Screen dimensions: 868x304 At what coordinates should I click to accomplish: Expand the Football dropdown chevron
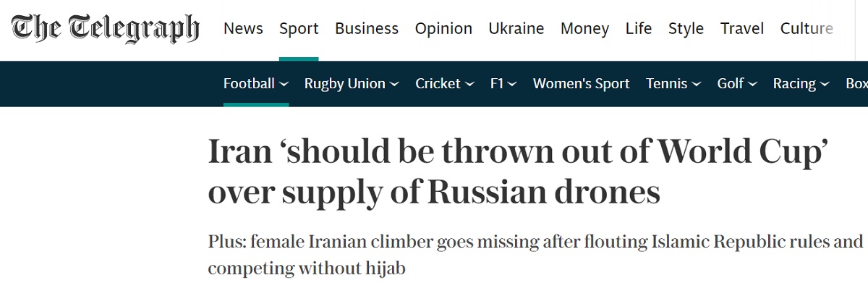tap(284, 85)
